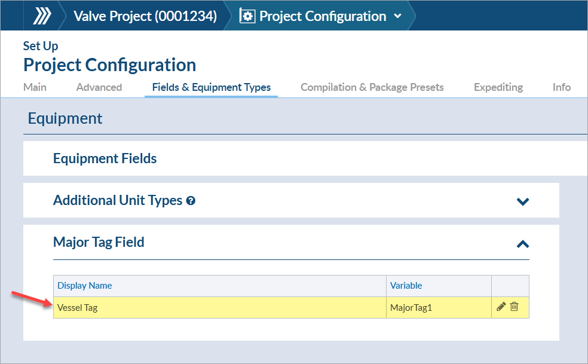Screen dimensions: 588x364
Task: Click Additional Unit Types help icon
Action: [x=191, y=201]
